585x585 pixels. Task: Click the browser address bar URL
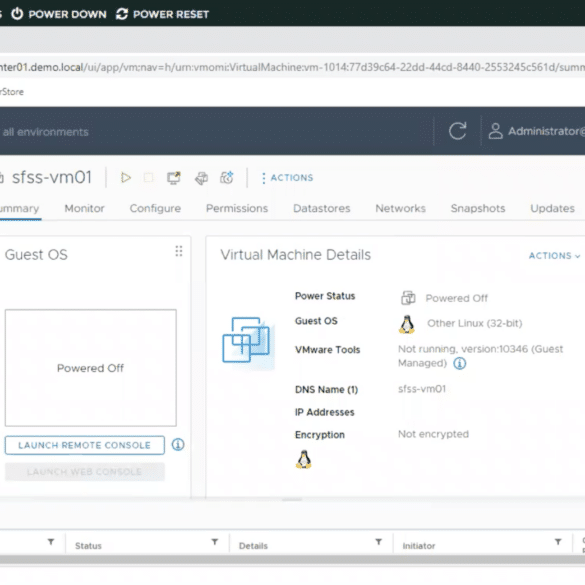click(x=292, y=67)
